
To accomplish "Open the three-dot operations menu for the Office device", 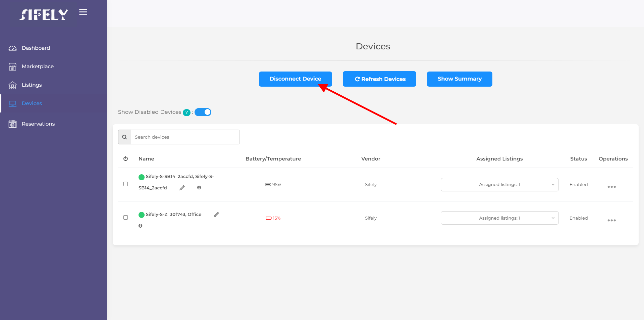I will [x=611, y=220].
